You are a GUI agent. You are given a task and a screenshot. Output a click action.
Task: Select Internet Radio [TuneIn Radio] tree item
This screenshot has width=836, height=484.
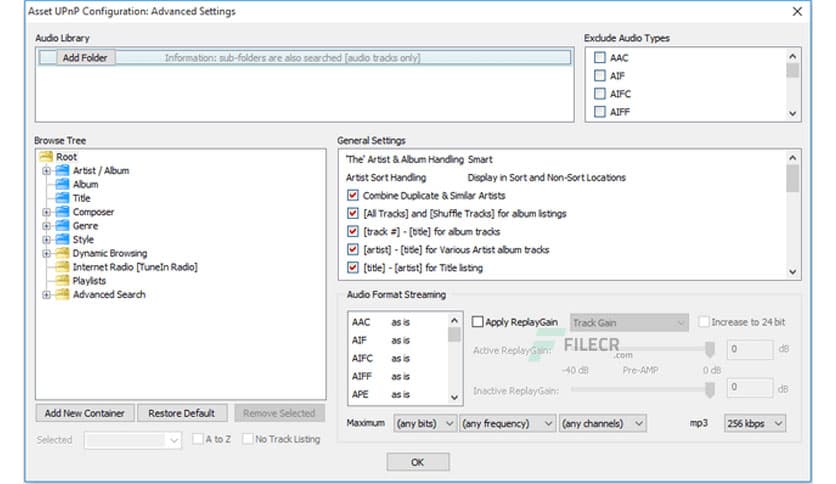(135, 267)
